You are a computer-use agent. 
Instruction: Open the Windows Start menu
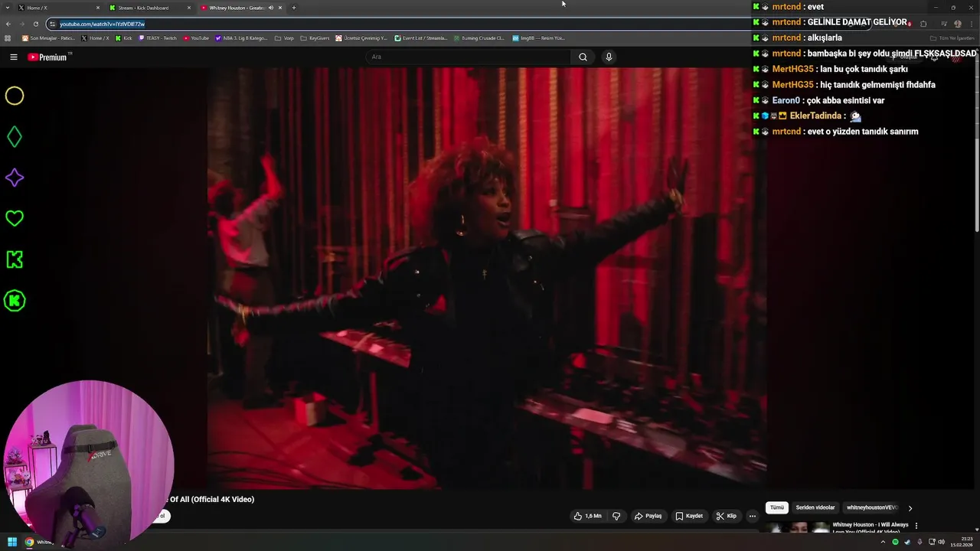tap(11, 542)
